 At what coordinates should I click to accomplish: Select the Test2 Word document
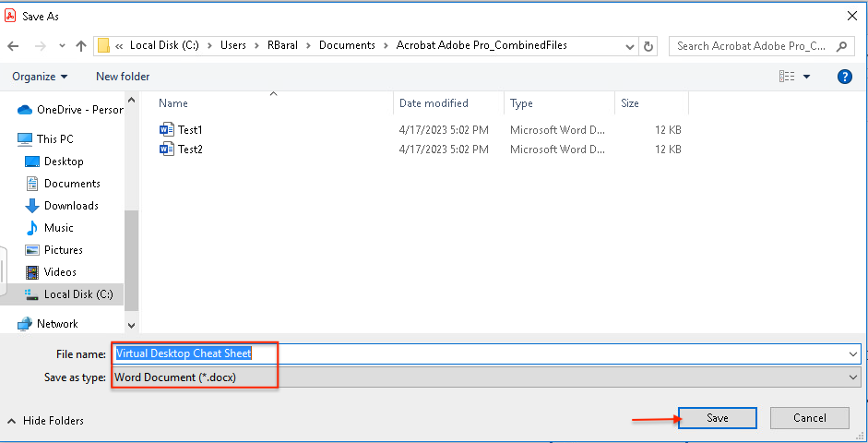189,149
